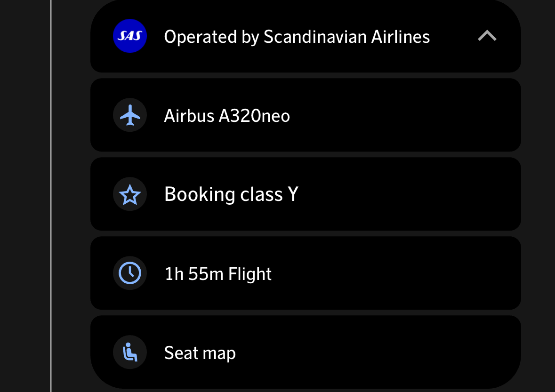Select the Airbus A320neo aircraft text
This screenshot has width=555, height=392.
(x=226, y=116)
